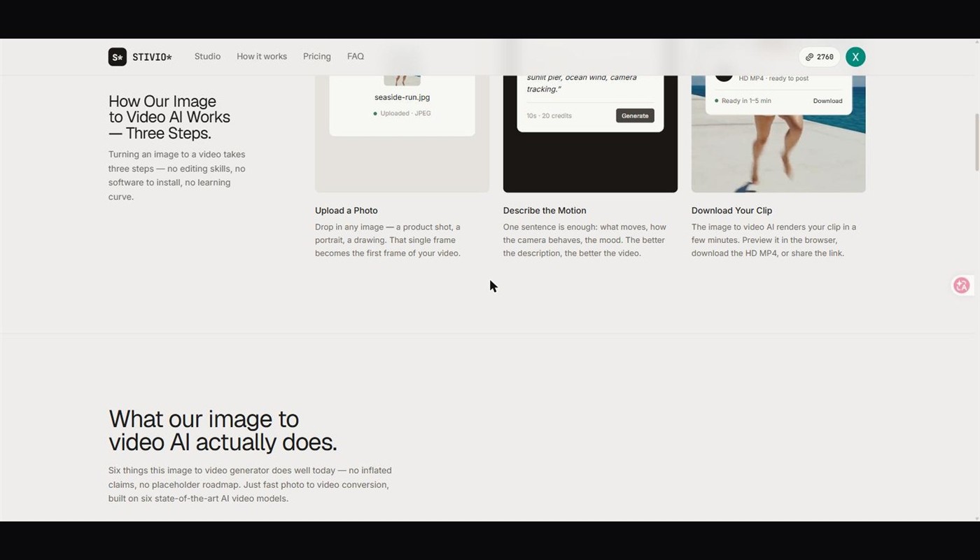Go to How it works section
This screenshot has width=980, height=560.
point(262,56)
